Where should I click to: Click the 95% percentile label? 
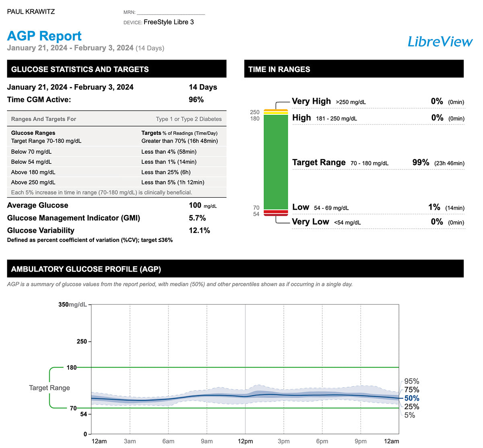coord(412,381)
